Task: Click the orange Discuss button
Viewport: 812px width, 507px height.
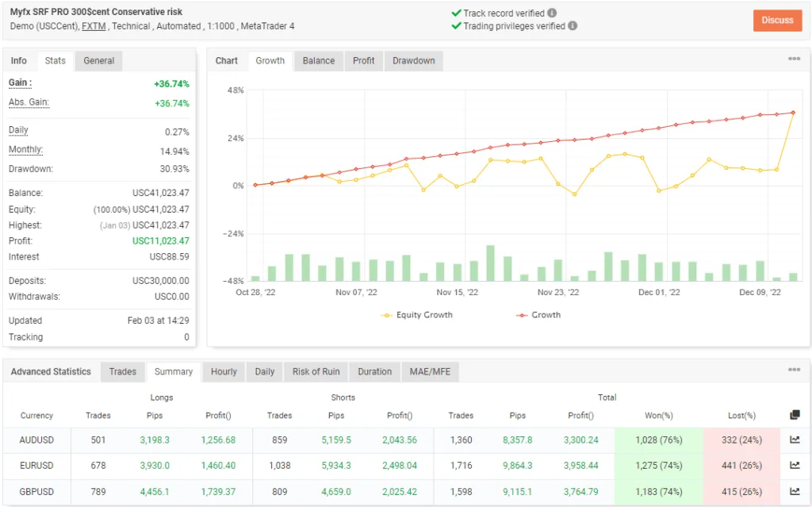Action: [x=777, y=21]
